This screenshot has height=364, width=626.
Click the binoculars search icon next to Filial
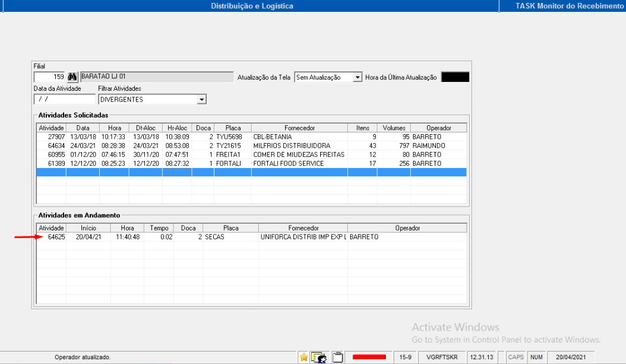(72, 77)
